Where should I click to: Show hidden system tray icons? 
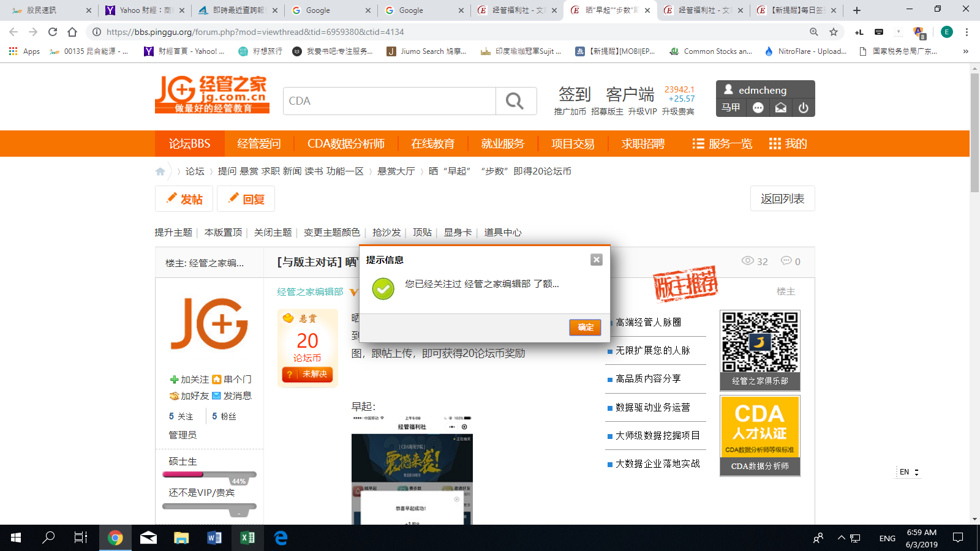842,538
